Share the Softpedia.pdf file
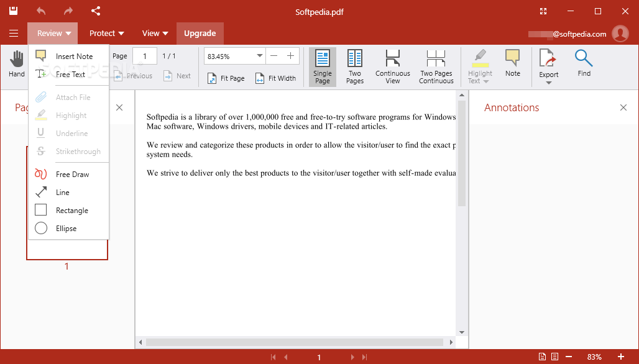The image size is (639, 364). (x=96, y=11)
